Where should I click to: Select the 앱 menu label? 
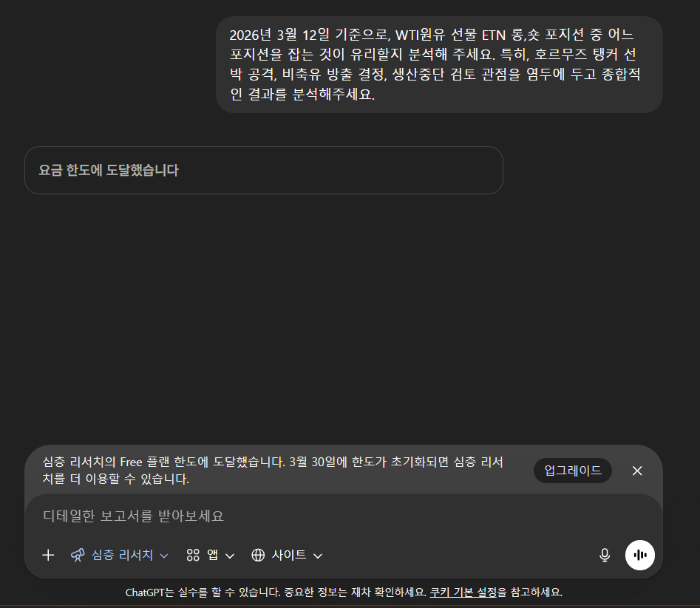click(212, 555)
